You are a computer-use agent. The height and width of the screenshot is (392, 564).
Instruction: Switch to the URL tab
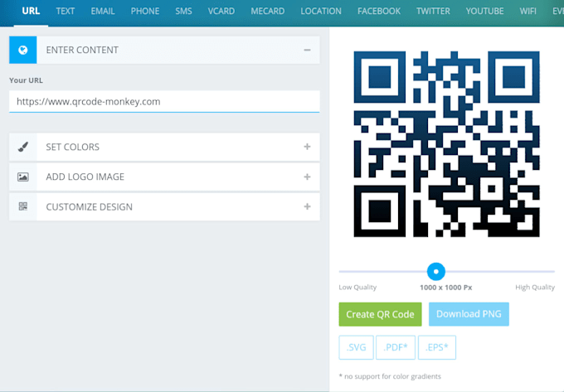(x=31, y=11)
